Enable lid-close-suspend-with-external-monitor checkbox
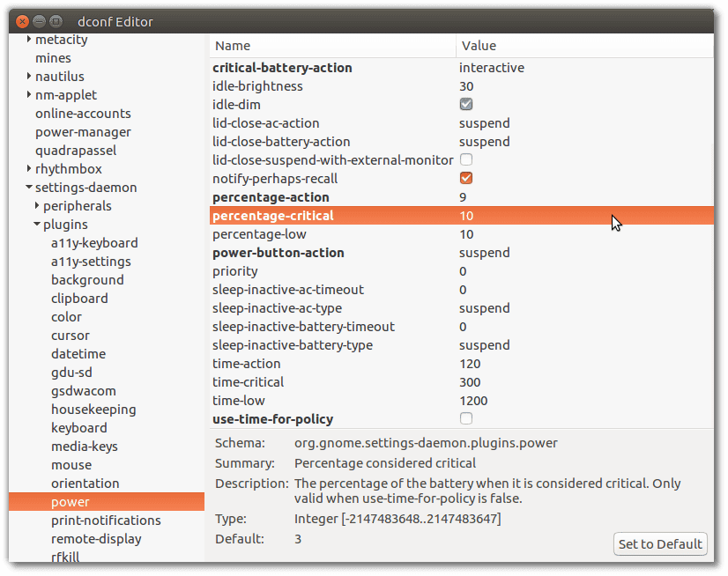Viewport: 728px width, 576px height. click(465, 159)
